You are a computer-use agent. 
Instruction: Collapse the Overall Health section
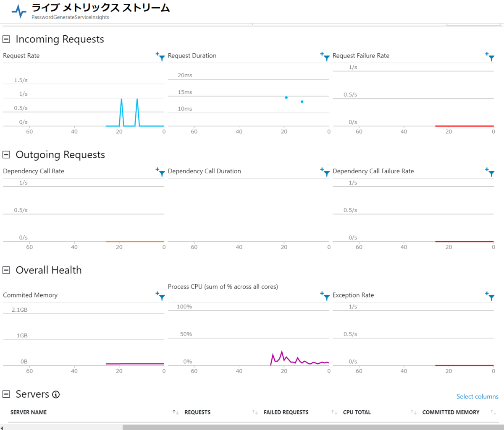point(6,270)
